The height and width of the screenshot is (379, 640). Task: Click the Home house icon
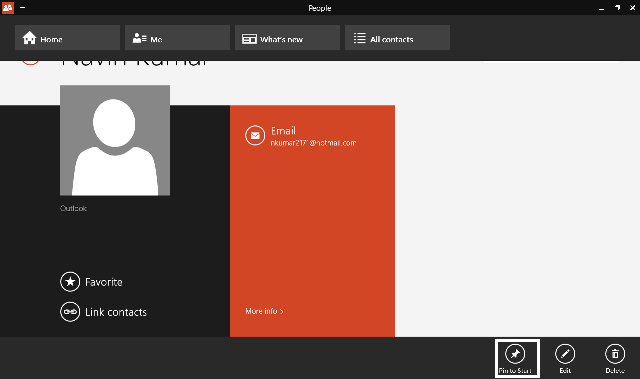pos(29,38)
